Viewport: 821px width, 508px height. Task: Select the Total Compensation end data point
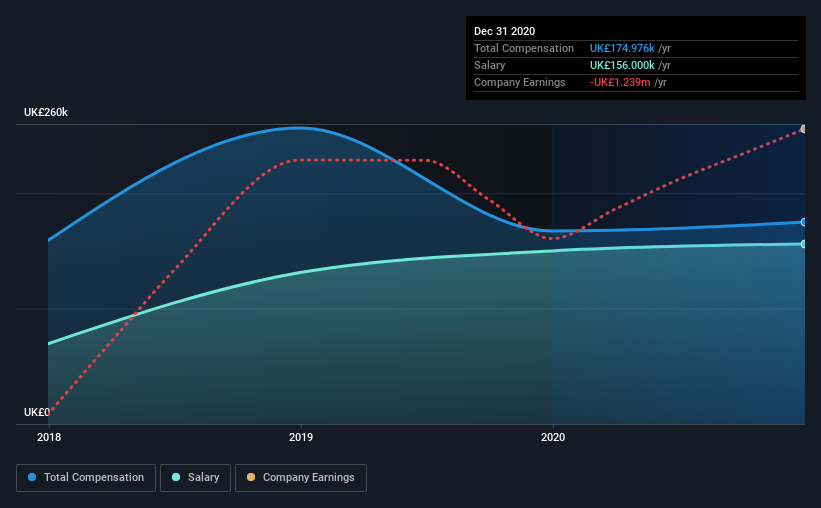[x=803, y=223]
